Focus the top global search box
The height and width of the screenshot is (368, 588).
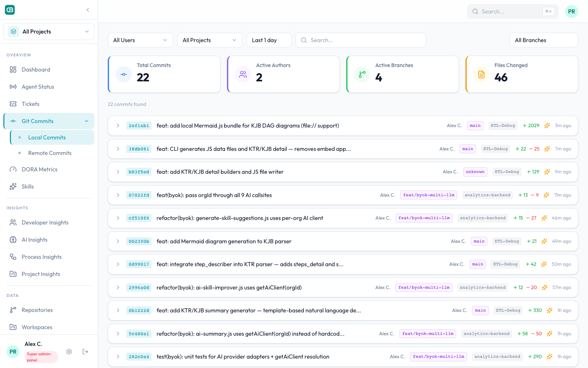pyautogui.click(x=513, y=11)
